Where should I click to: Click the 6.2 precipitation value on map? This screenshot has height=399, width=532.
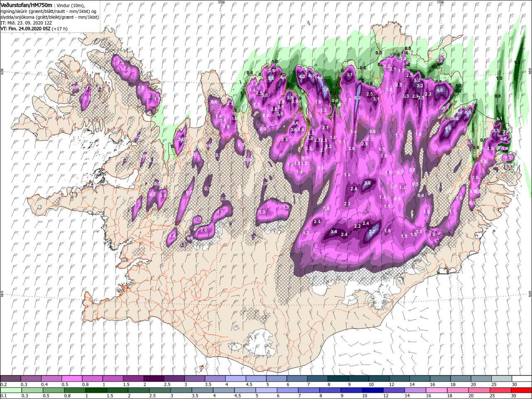coord(357,98)
